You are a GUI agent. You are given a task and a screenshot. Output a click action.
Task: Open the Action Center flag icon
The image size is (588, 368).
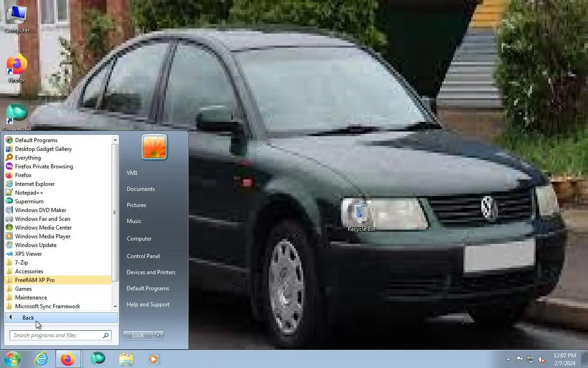[519, 359]
